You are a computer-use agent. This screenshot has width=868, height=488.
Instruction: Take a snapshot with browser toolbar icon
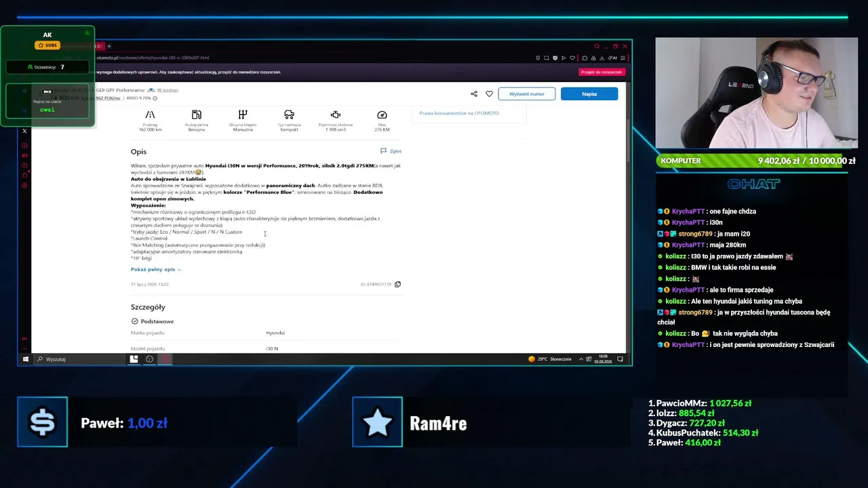(547, 58)
